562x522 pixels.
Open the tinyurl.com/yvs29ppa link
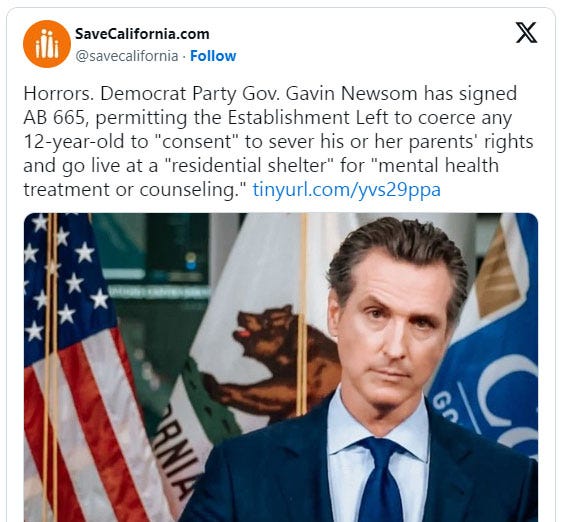(346, 190)
